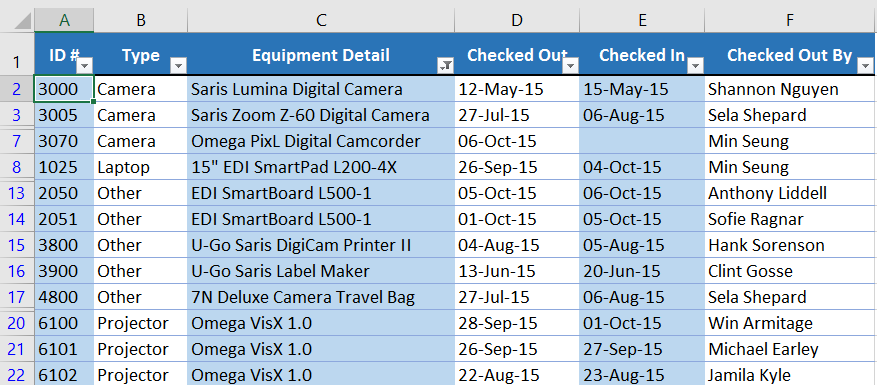Open the Checked In filter dropdown
This screenshot has width=877, height=385.
pyautogui.click(x=696, y=66)
